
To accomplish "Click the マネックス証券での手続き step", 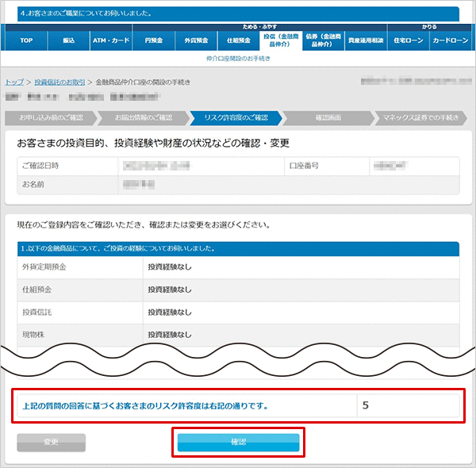I will (x=419, y=118).
